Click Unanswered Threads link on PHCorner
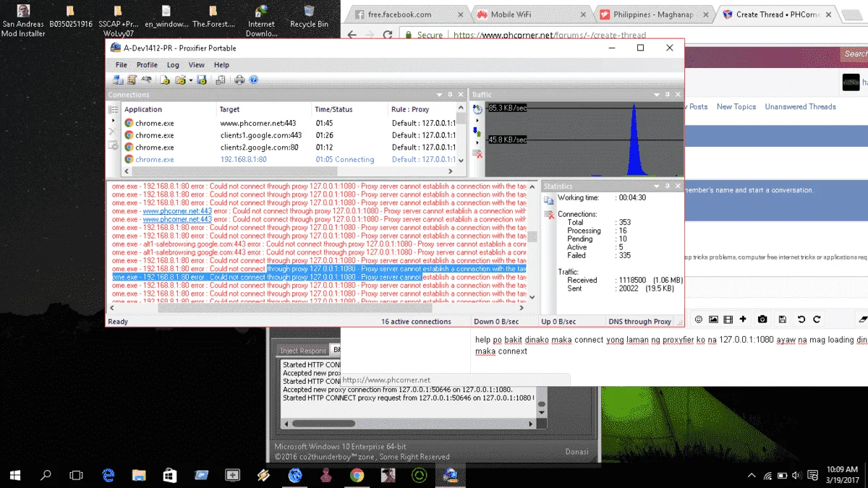868x488 pixels. (800, 107)
